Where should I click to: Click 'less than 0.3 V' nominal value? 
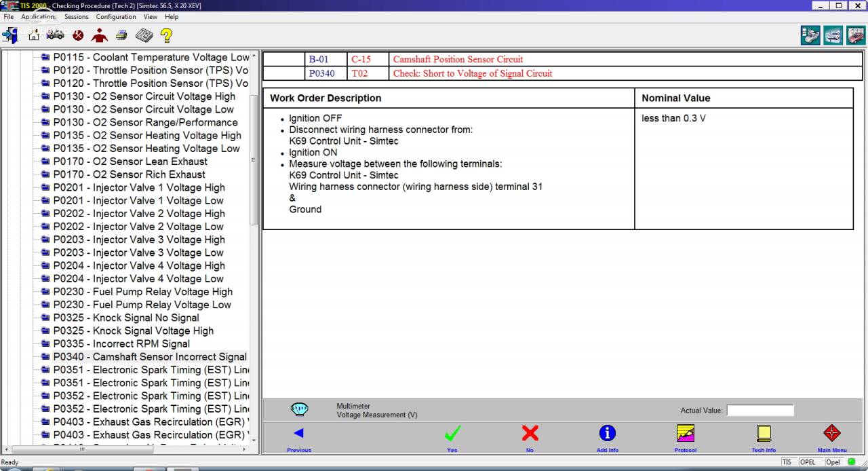(x=673, y=118)
